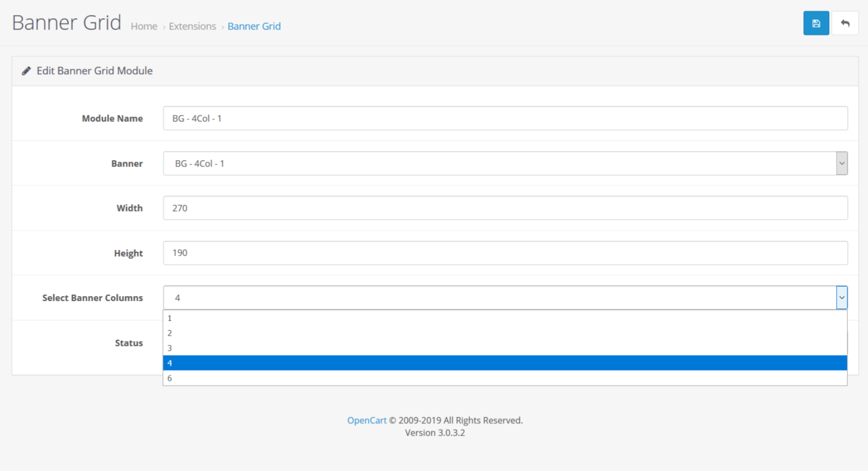Screen dimensions: 868x471
Task: Open the OpenCart footer link
Action: coord(366,420)
